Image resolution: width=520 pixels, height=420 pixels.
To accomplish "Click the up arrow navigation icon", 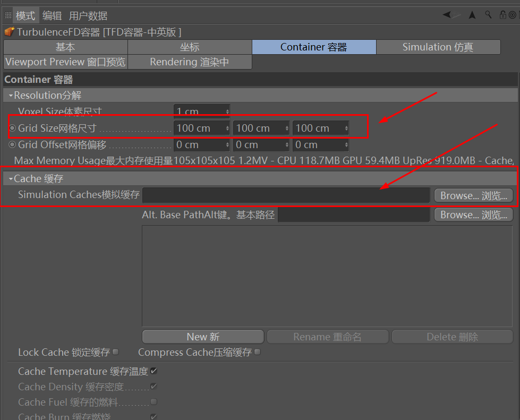I will (472, 14).
